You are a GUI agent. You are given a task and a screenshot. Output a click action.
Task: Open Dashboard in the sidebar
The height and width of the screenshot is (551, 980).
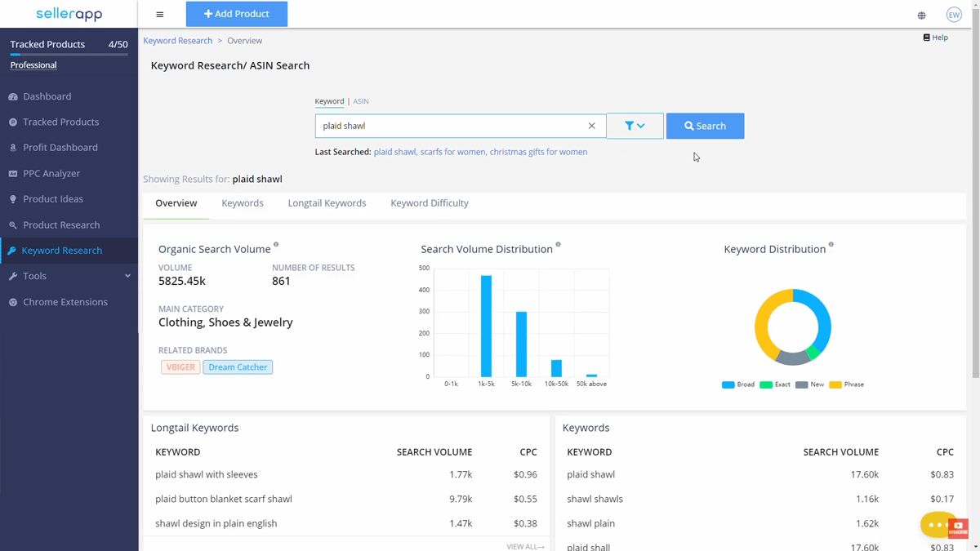tap(47, 96)
